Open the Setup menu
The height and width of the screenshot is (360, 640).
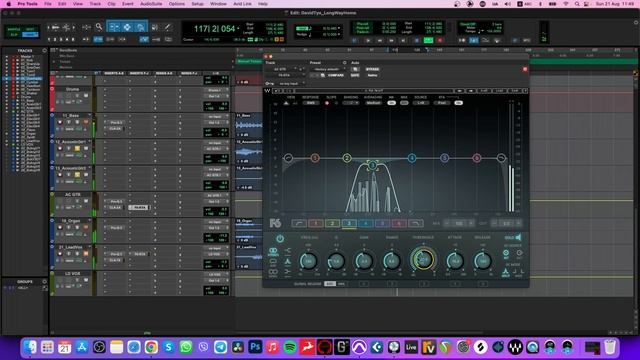tap(198, 4)
